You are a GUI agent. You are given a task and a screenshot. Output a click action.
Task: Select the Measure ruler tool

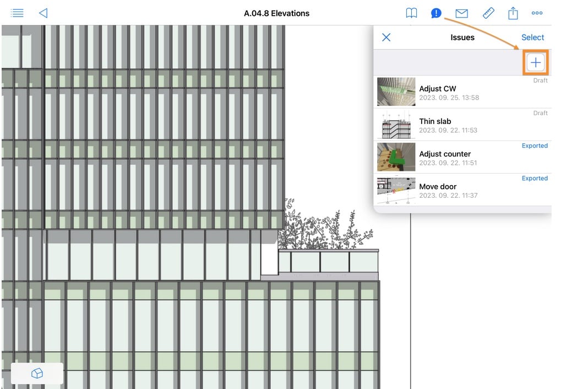tap(488, 13)
